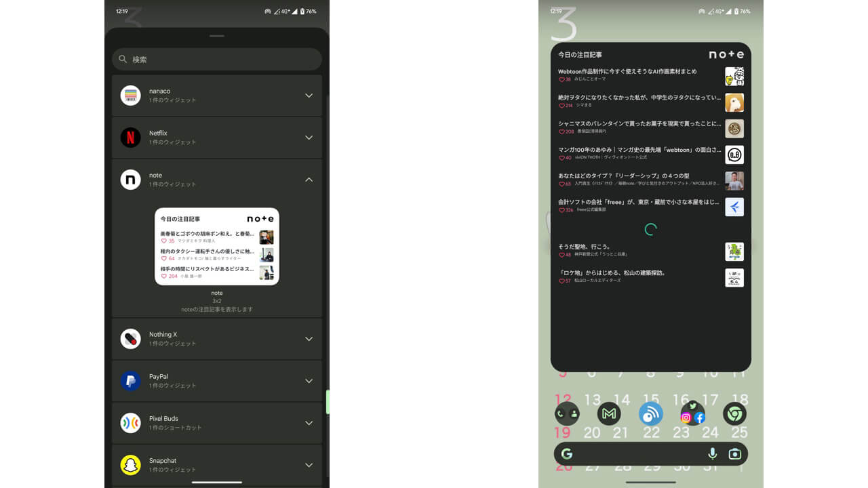Tap the blue feed icon in the dock

coord(650,413)
